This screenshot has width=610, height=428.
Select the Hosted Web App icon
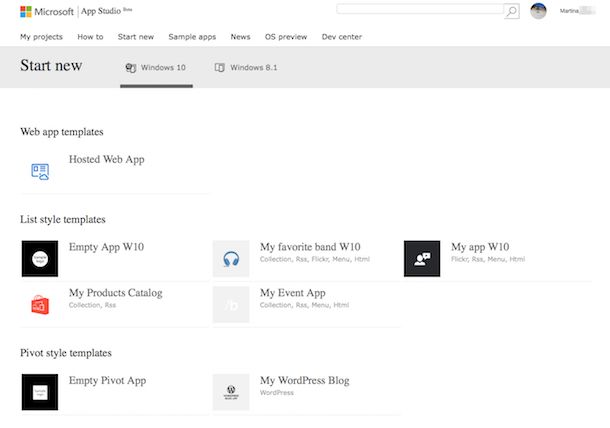tap(40, 172)
